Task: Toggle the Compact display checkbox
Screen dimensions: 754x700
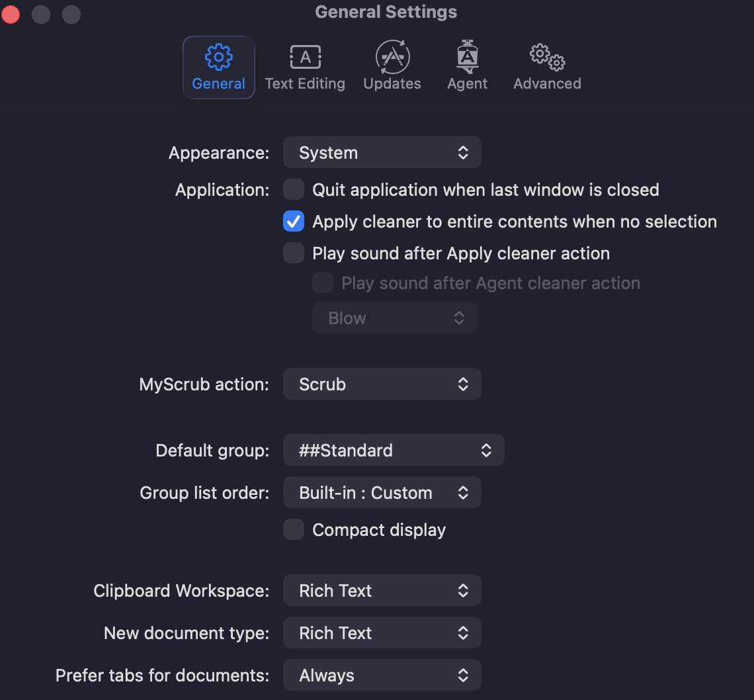Action: coord(293,530)
